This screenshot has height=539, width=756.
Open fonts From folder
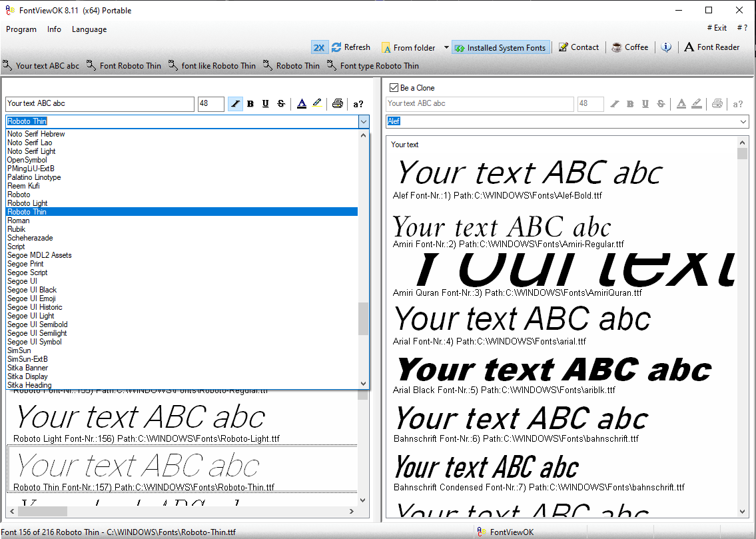(x=408, y=48)
